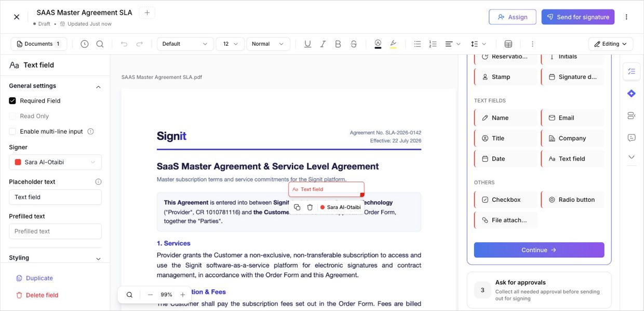Add a Date field
This screenshot has width=644, height=311.
pyautogui.click(x=506, y=159)
